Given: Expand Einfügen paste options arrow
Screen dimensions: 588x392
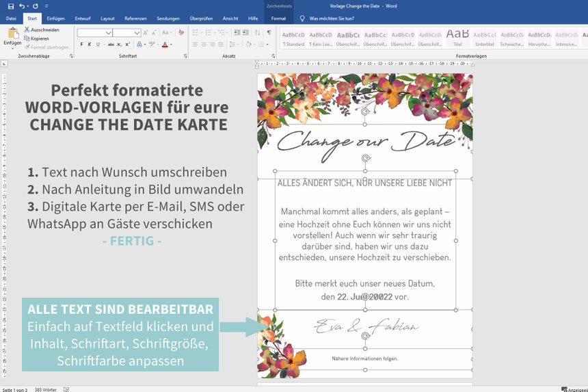Looking at the screenshot, I should pos(12,49).
